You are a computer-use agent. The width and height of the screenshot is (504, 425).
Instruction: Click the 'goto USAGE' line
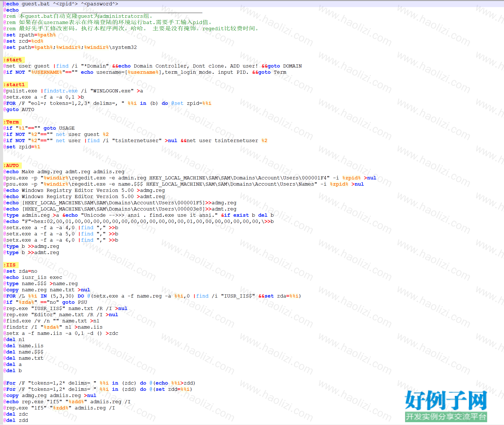click(39, 128)
